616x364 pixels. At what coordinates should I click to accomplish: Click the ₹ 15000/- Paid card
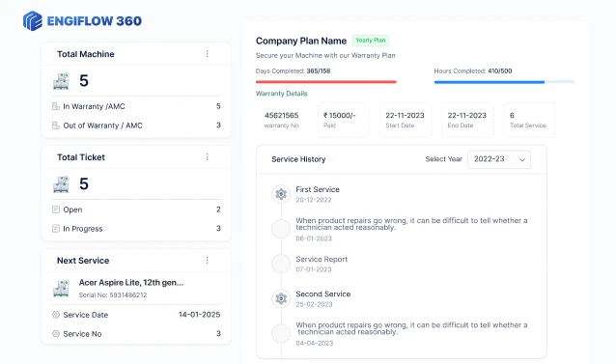[x=344, y=120]
